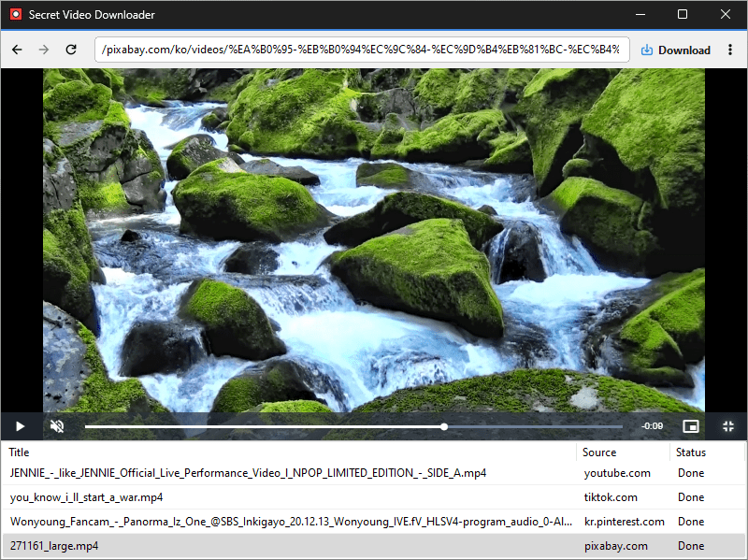Image resolution: width=748 pixels, height=560 pixels.
Task: Sort list by Status column header
Action: [707, 452]
